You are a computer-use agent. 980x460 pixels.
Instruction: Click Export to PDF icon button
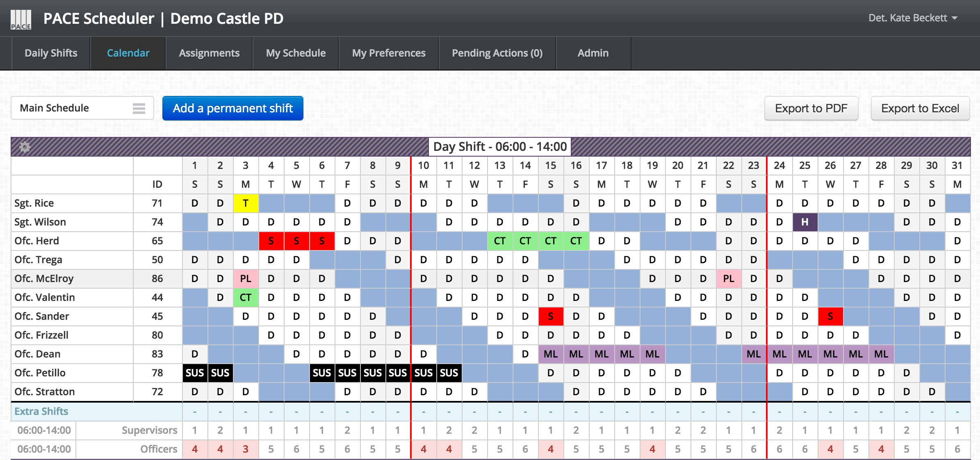811,108
